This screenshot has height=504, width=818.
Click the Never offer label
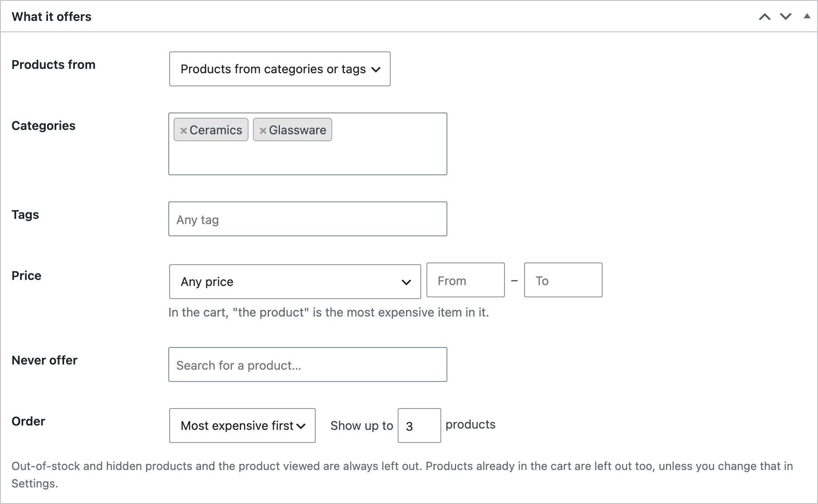pos(44,360)
